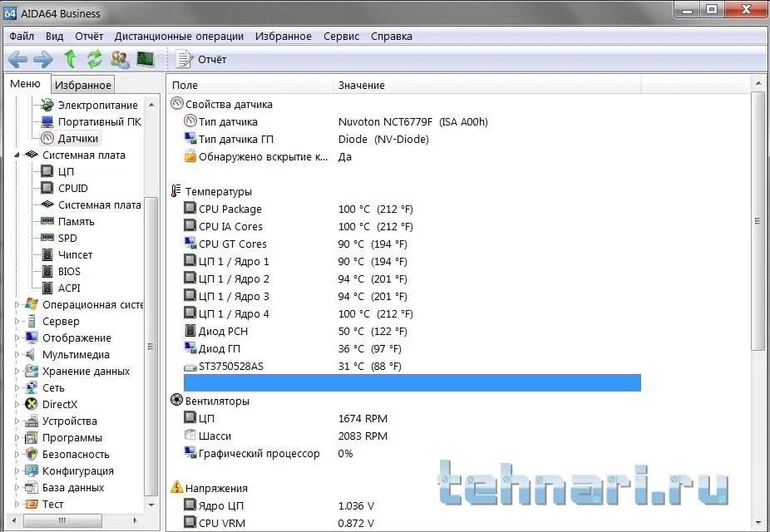Expand the Отображение tree node
The height and width of the screenshot is (532, 770).
[x=17, y=338]
